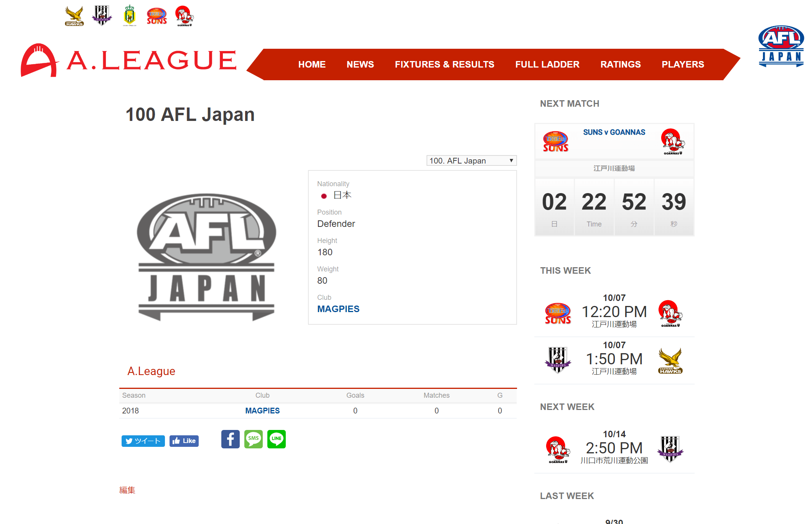Open the 12:20 PM match details
This screenshot has height=524, width=812.
[x=614, y=312]
